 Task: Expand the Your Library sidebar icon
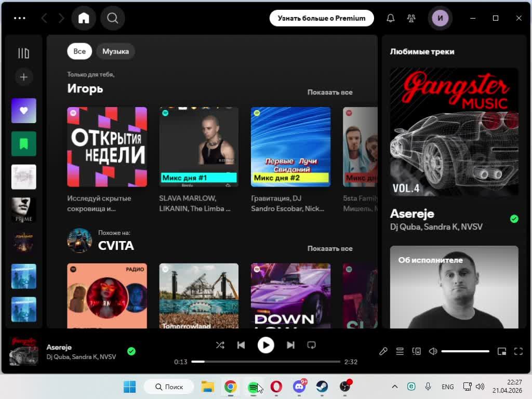pyautogui.click(x=23, y=53)
